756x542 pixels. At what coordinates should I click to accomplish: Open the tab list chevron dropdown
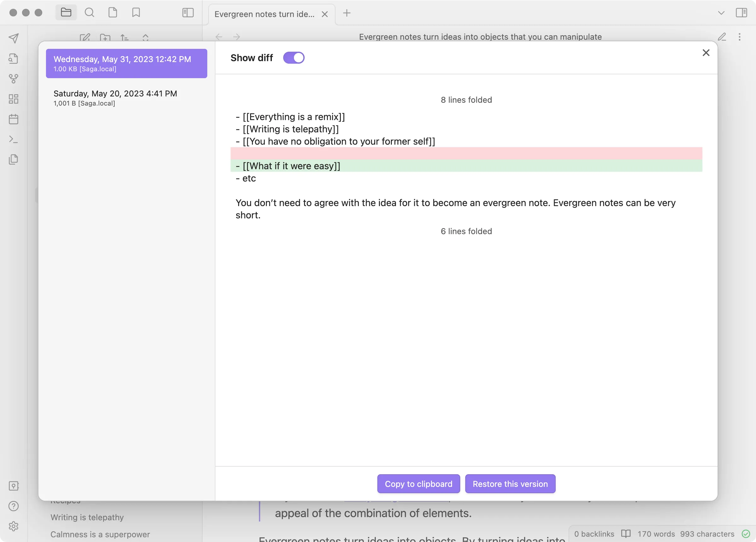point(721,13)
